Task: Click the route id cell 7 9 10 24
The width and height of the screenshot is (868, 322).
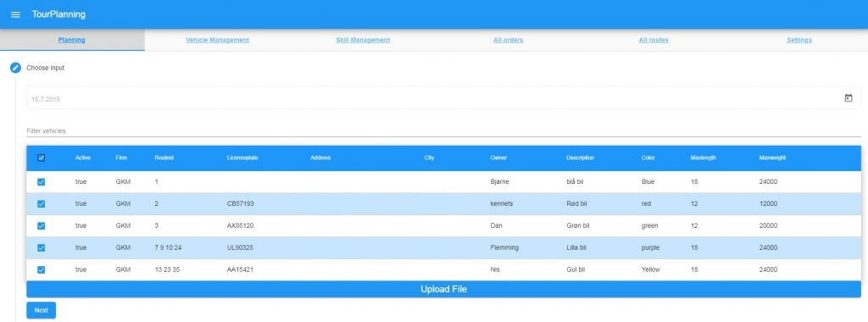Action: (168, 248)
